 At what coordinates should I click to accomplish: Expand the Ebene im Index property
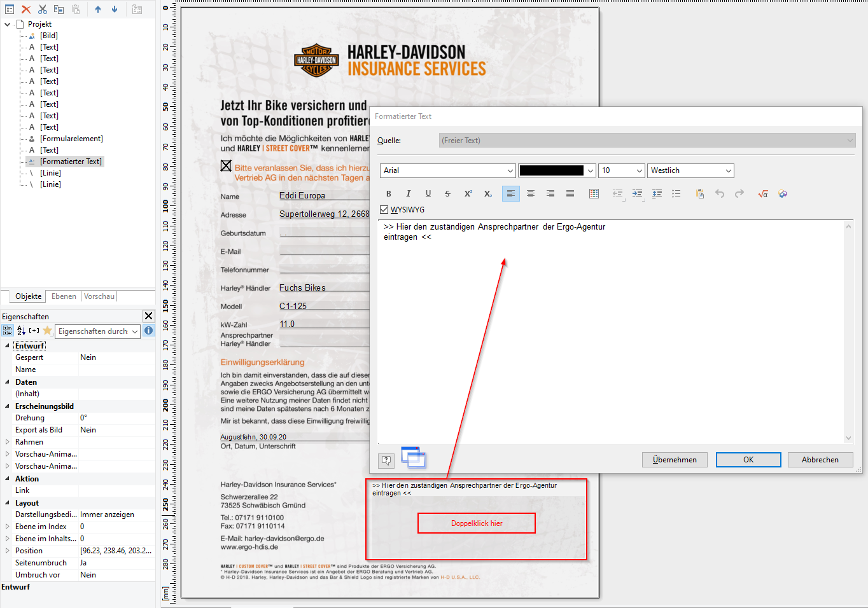[7, 527]
